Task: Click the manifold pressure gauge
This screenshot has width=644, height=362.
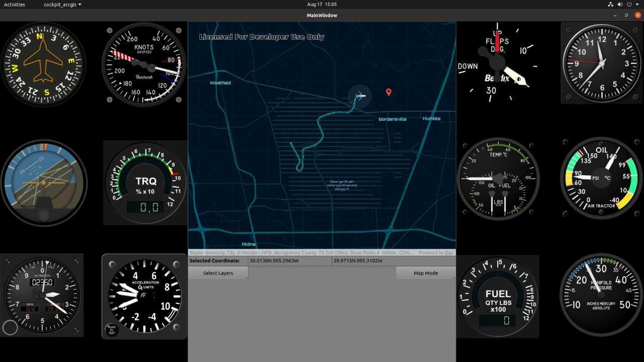Action: pyautogui.click(x=601, y=295)
